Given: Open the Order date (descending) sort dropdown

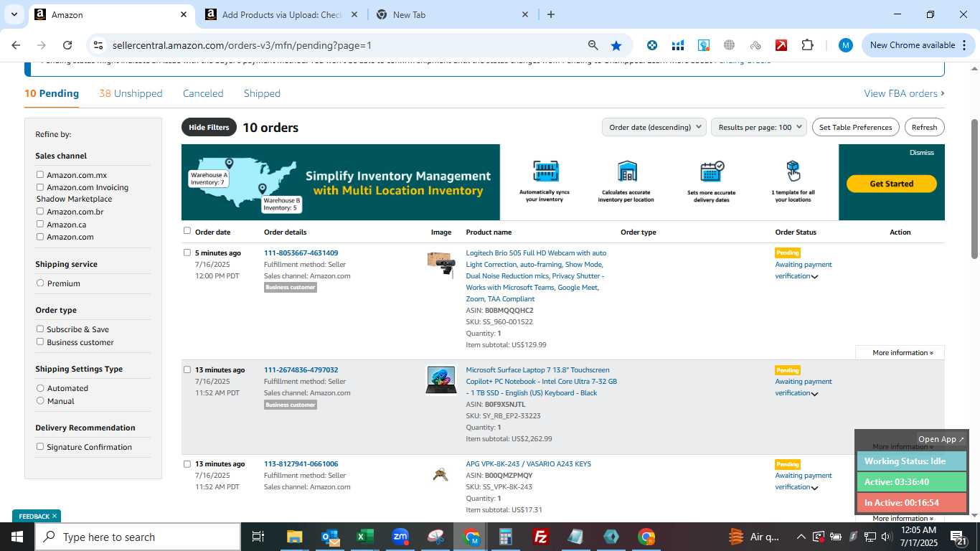Looking at the screenshot, I should pos(654,127).
